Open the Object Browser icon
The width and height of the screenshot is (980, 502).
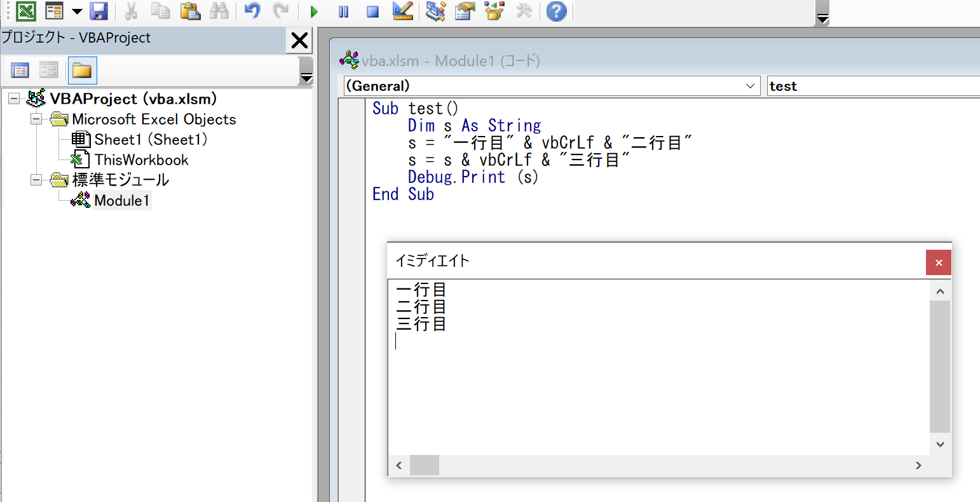click(x=494, y=11)
